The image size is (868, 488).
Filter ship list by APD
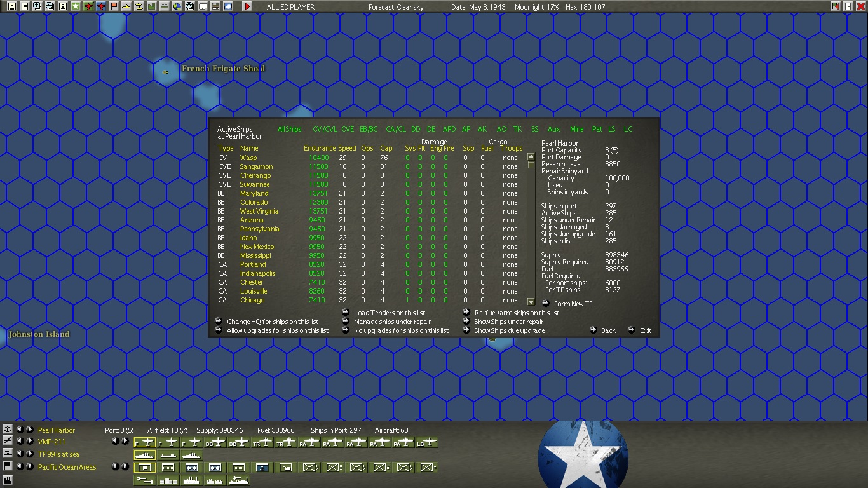click(x=449, y=130)
